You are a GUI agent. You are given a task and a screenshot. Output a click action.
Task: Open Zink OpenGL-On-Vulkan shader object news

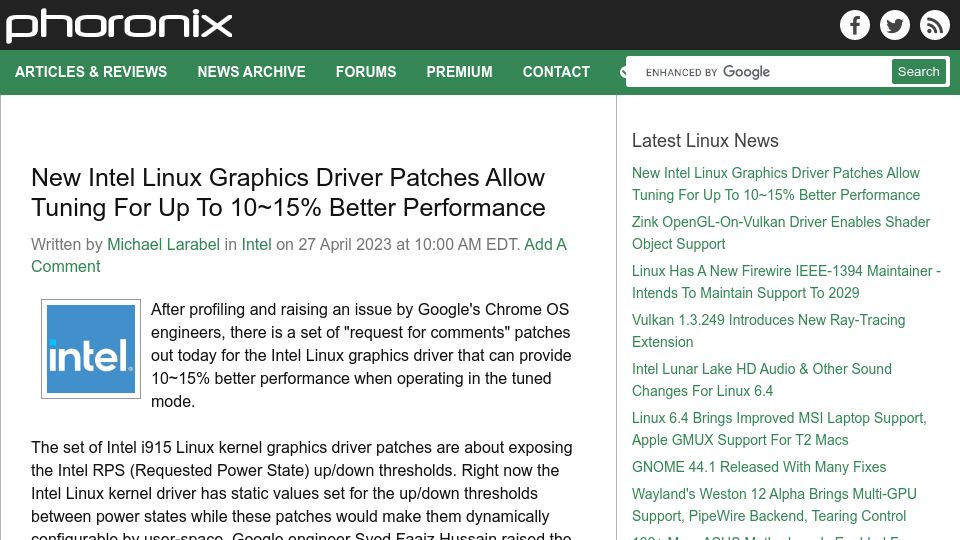coord(781,233)
